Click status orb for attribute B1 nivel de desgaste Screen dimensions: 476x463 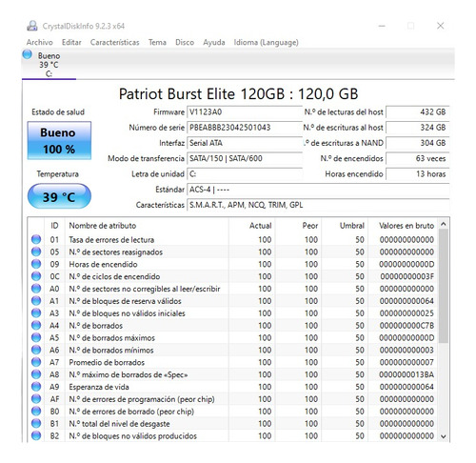(36, 424)
